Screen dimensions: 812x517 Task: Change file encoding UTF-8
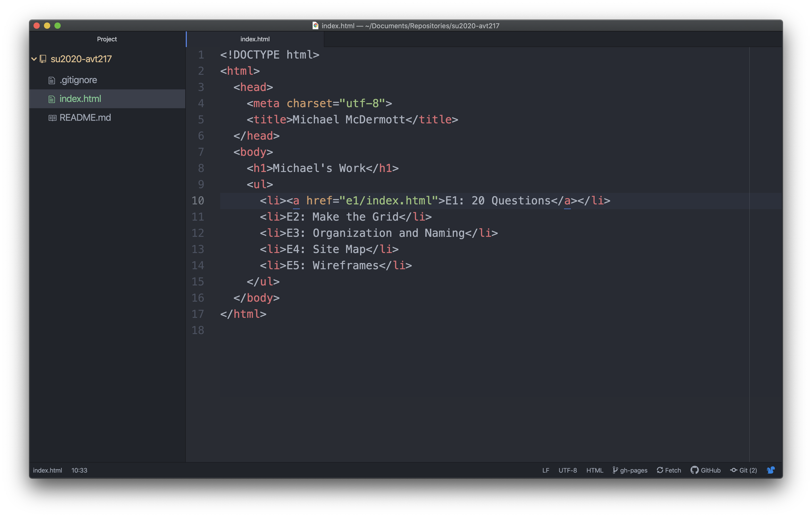(x=567, y=470)
